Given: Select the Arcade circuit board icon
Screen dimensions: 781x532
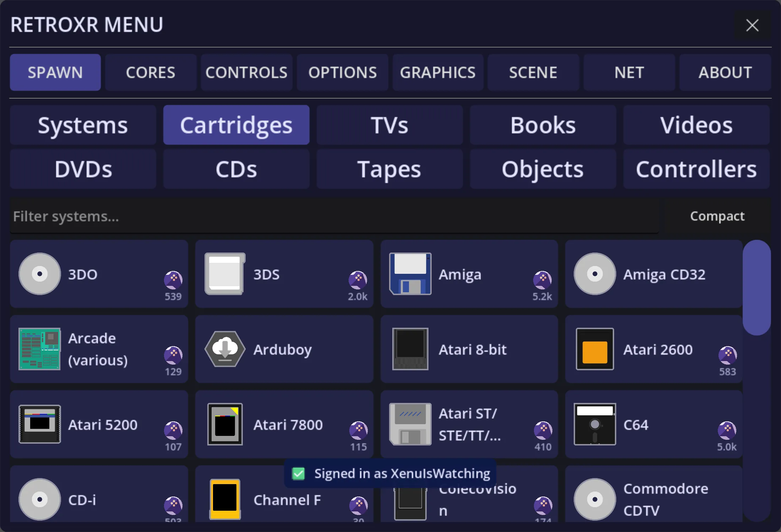Looking at the screenshot, I should 39,349.
